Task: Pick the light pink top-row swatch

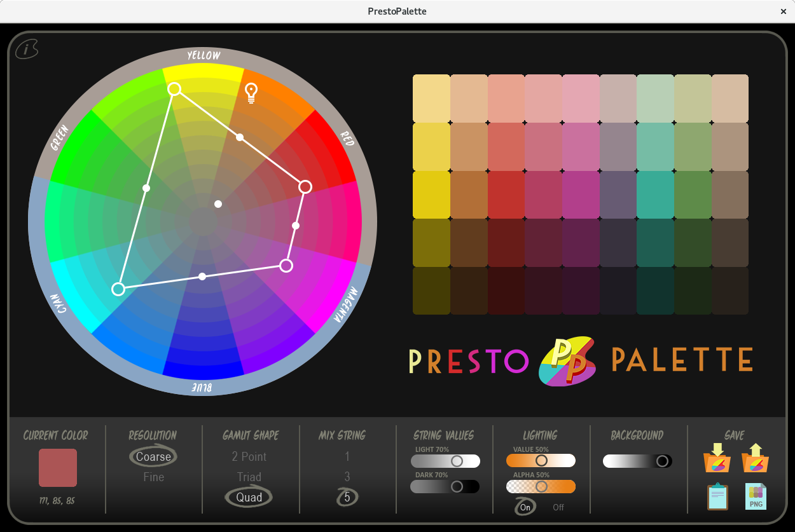Action: [581, 99]
